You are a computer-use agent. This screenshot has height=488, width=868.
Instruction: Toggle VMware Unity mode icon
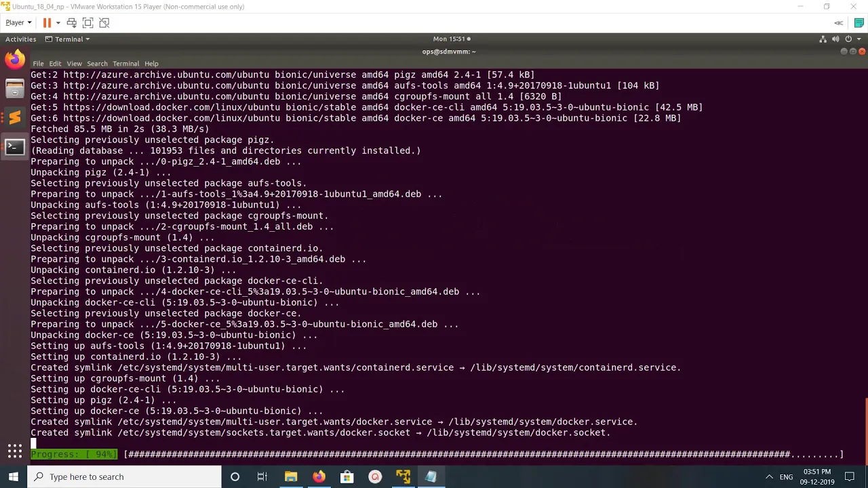104,22
